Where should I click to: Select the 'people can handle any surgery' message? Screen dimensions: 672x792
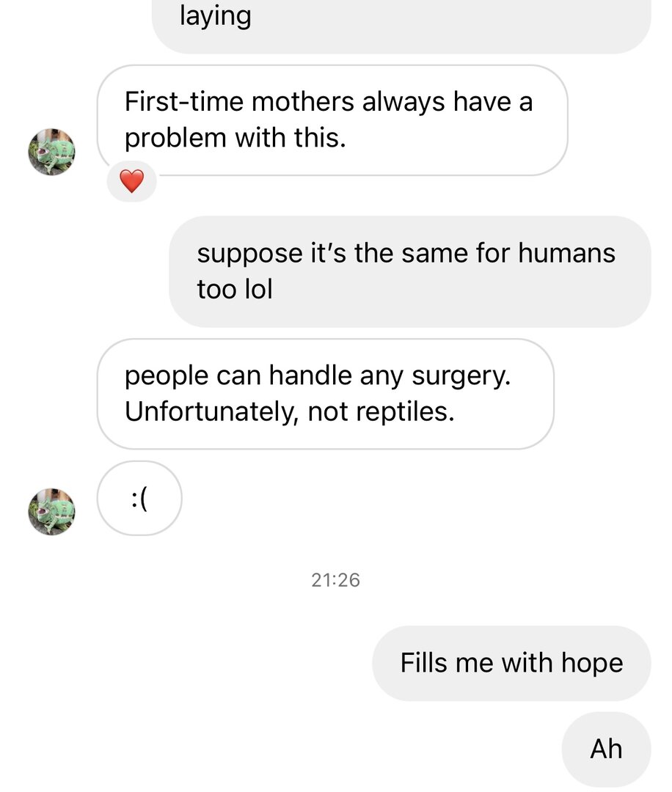point(324,394)
